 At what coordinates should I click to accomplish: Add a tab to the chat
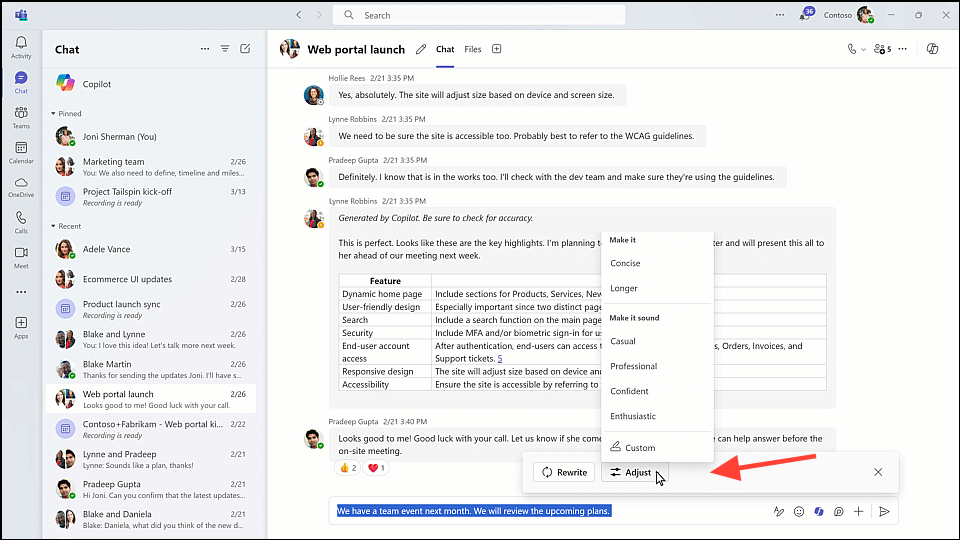pyautogui.click(x=497, y=49)
